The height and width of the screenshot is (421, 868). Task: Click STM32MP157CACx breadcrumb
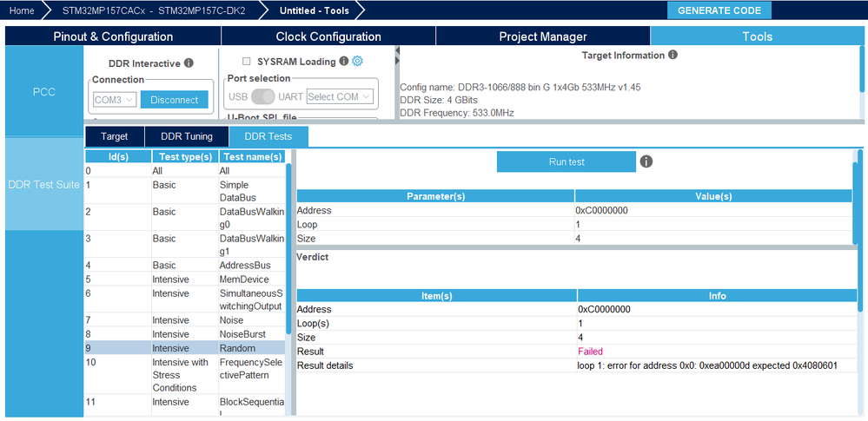point(153,10)
